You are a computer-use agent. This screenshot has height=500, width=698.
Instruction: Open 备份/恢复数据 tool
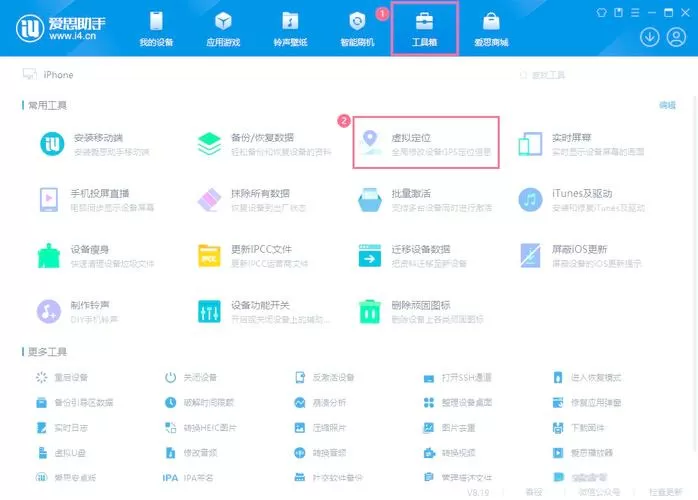click(x=265, y=144)
